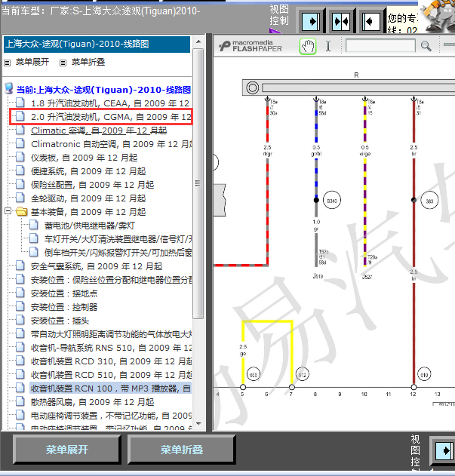Open 蓄电池/供电继电器/雾灯 sub-item
455x476 pixels.
coord(90,226)
